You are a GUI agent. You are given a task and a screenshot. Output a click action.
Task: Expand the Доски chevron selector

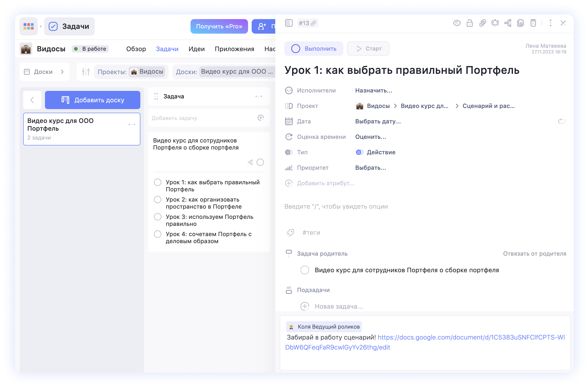[62, 72]
